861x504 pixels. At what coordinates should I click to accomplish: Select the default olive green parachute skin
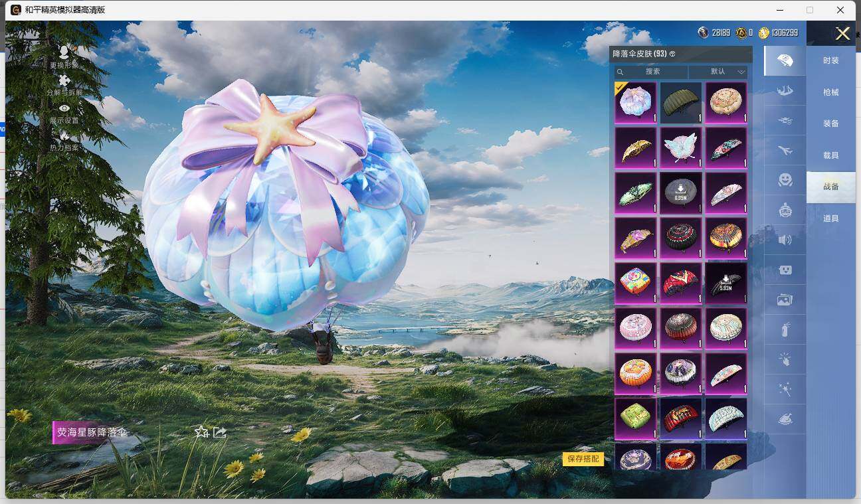click(x=681, y=103)
